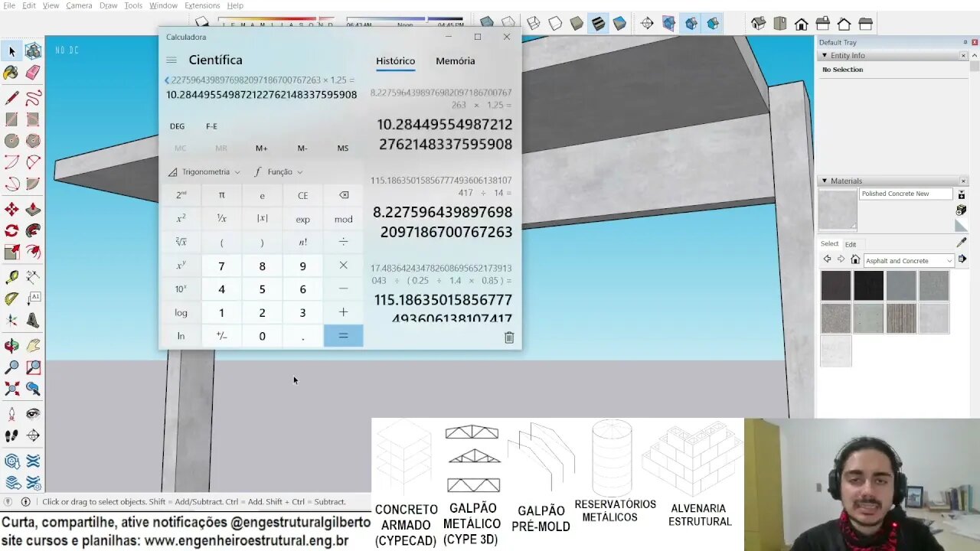This screenshot has width=980, height=551.
Task: Click the create material icon
Action: point(962,210)
